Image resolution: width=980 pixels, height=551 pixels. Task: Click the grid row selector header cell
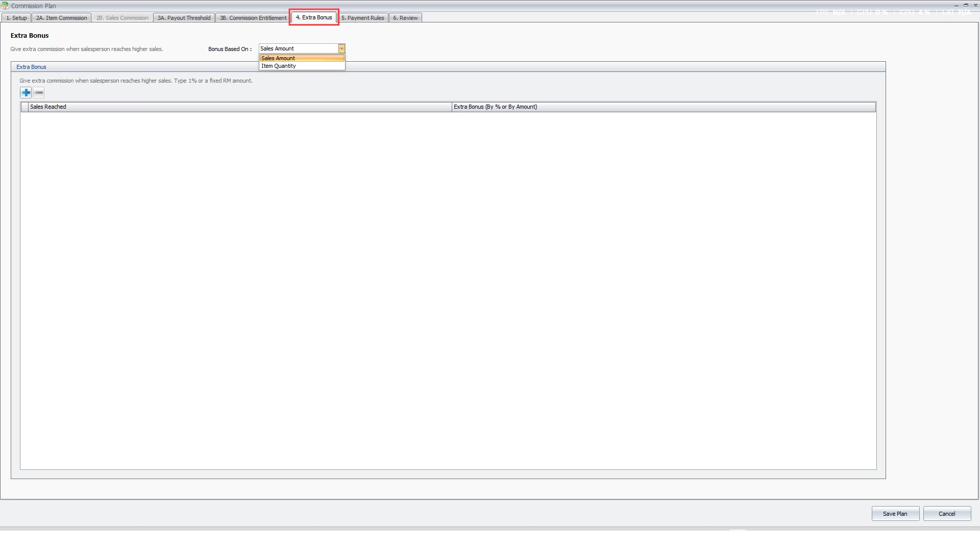[24, 107]
